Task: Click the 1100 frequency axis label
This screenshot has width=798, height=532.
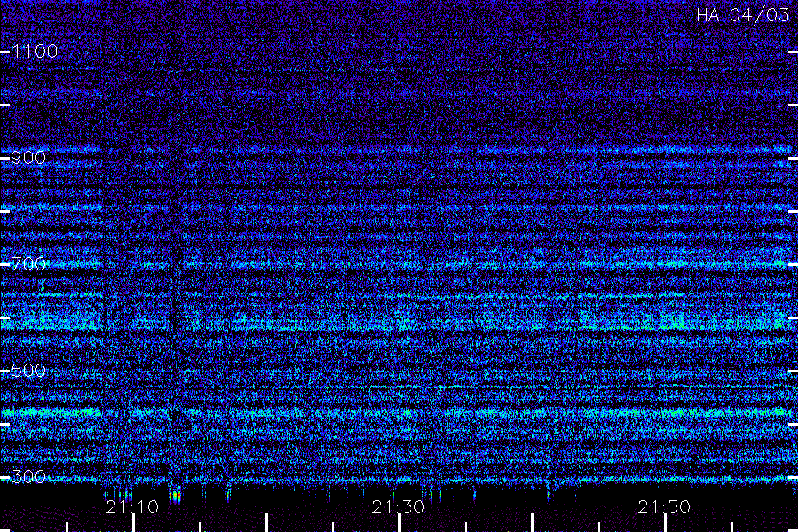Action: click(35, 51)
